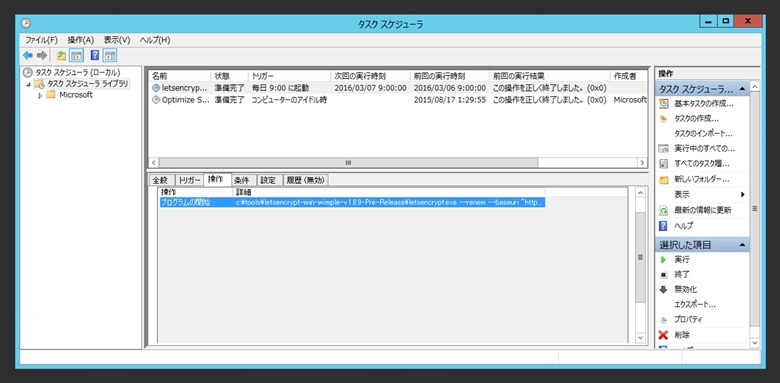Click the Forward arrow toolbar icon
780x383 pixels.
click(x=42, y=55)
